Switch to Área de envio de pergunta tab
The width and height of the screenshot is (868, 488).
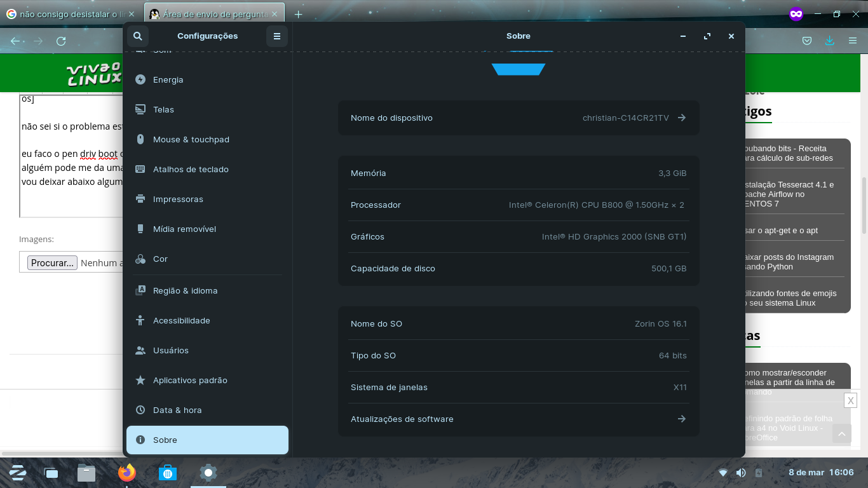click(214, 14)
